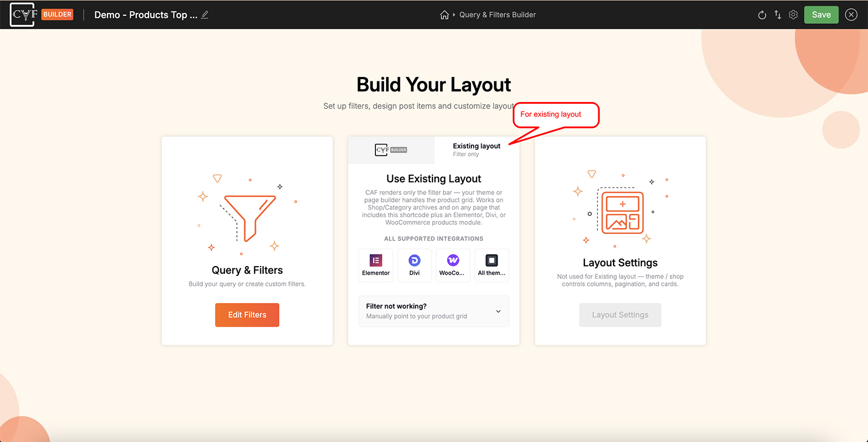Click the circular reset arrow icon
Screen dimensions: 868x442
point(762,15)
